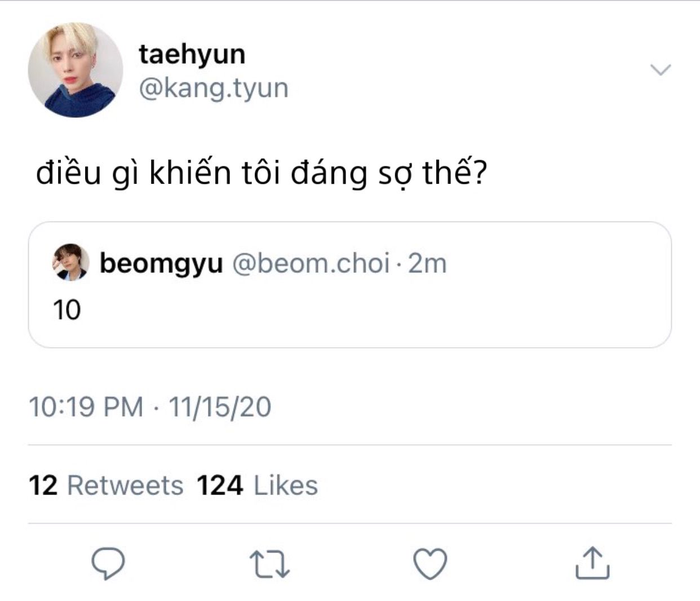
Task: Click the reply speech bubble icon
Action: 108,563
